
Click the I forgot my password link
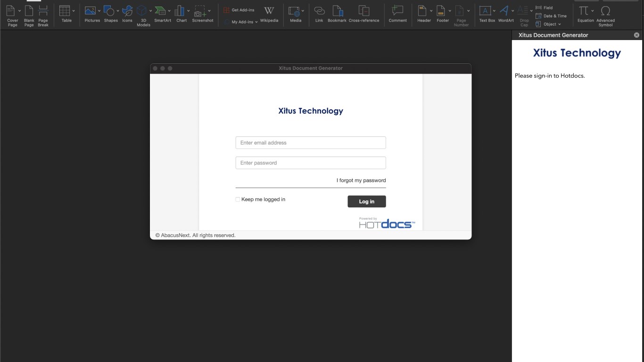361,181
